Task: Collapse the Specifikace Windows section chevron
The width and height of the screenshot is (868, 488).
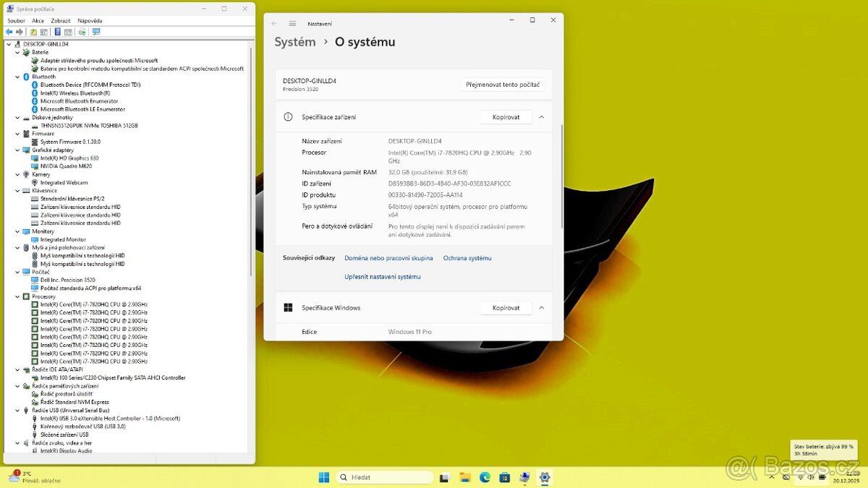Action: pos(541,307)
